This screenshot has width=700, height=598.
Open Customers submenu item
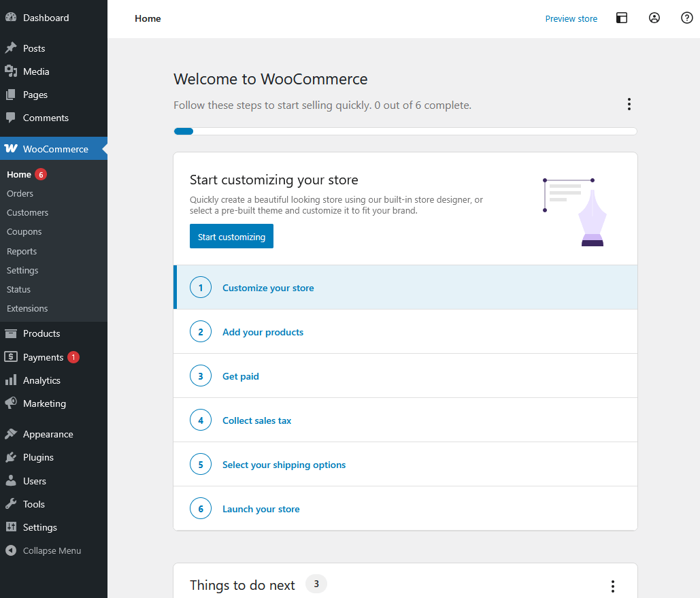(27, 212)
